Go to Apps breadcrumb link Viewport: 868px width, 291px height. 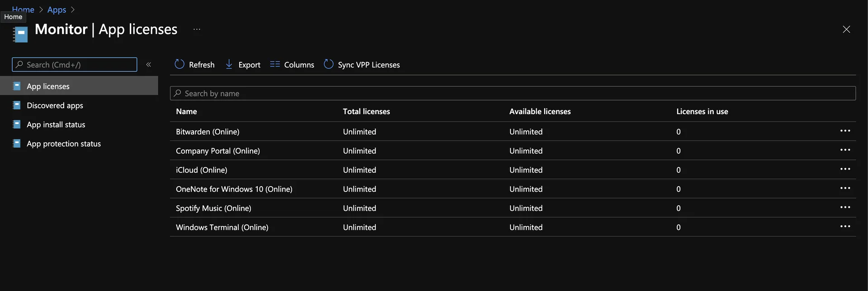point(57,10)
